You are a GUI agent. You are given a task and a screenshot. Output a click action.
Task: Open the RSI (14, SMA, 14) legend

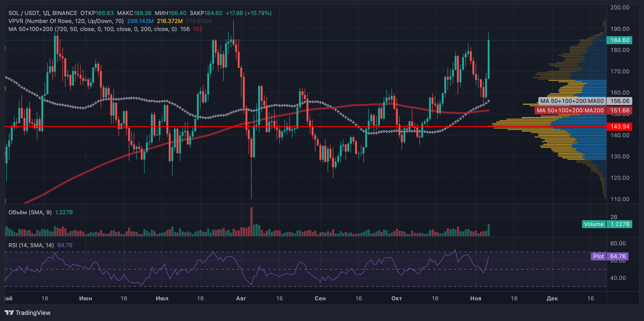click(x=31, y=245)
